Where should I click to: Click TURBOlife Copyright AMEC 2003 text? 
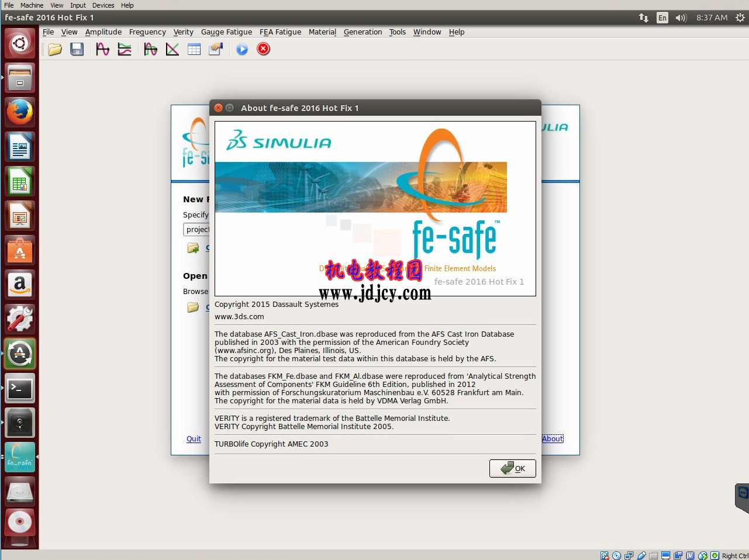tap(271, 444)
